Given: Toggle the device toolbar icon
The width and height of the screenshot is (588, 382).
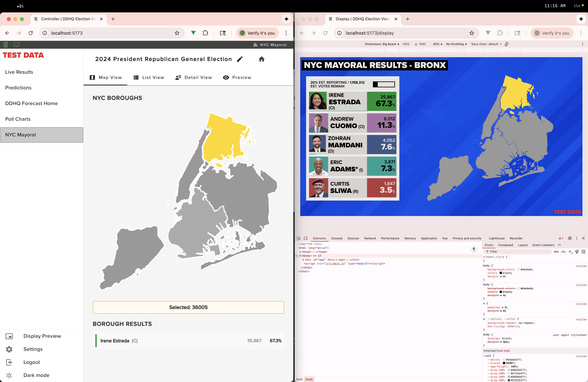Looking at the screenshot, I should [305, 238].
